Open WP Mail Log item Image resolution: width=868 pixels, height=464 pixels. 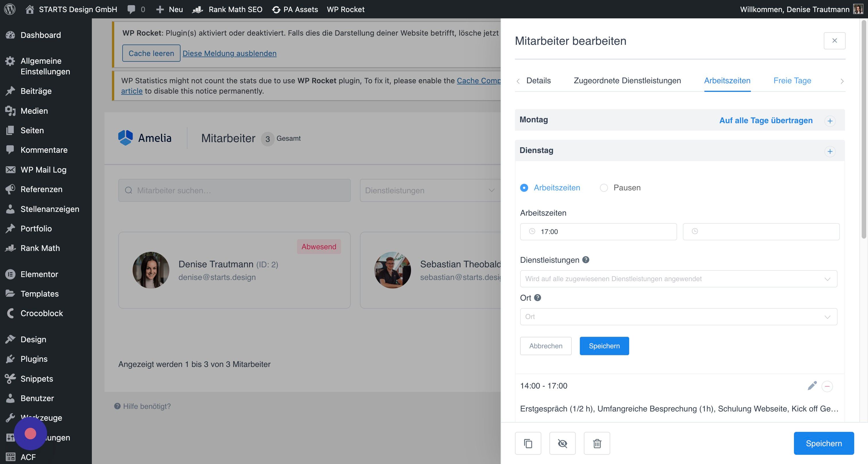[x=43, y=169]
